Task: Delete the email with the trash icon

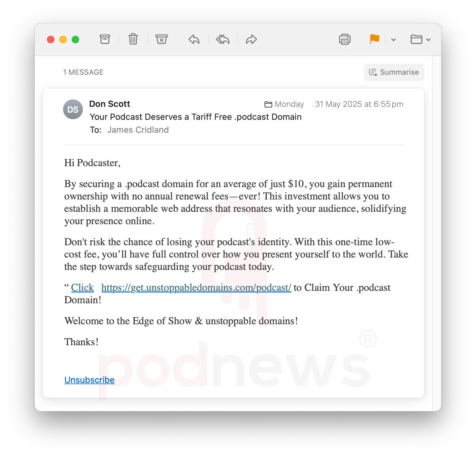Action: pyautogui.click(x=133, y=39)
